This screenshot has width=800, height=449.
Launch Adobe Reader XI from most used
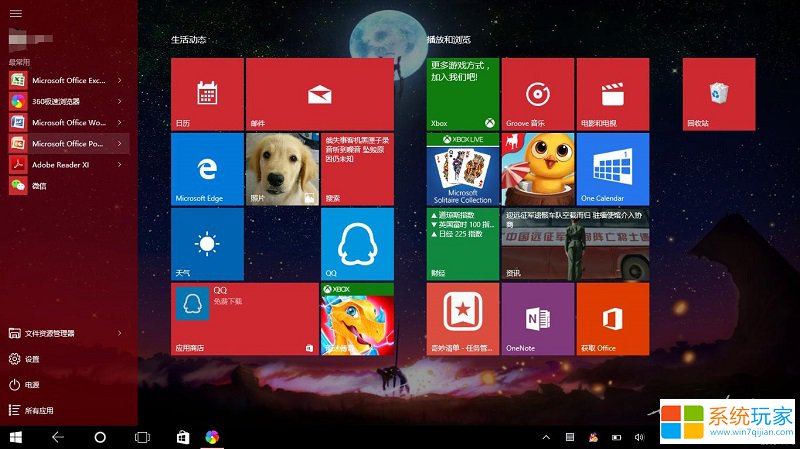[69, 165]
